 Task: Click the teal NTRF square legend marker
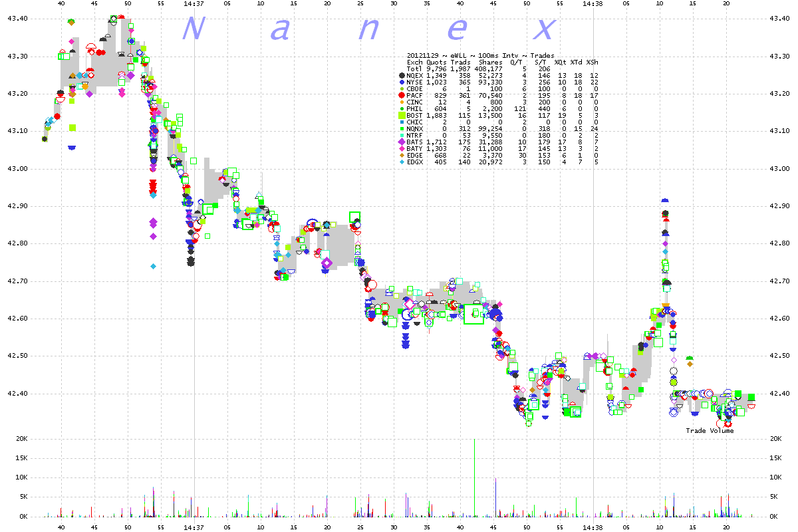402,135
